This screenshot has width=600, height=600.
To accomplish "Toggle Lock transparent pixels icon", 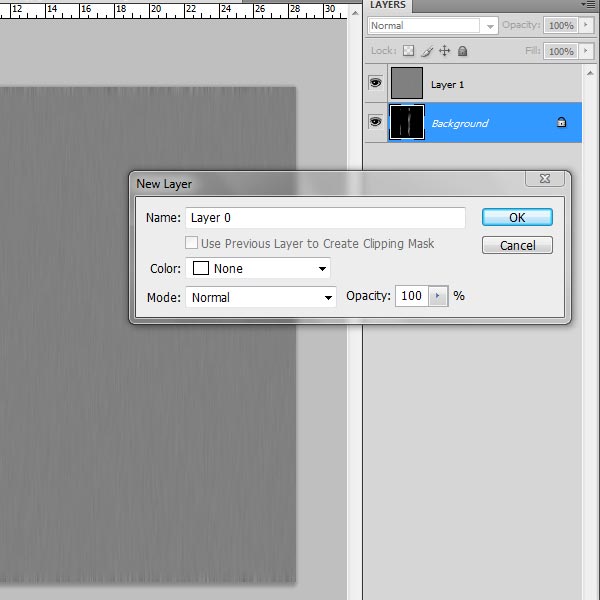I will (x=408, y=51).
